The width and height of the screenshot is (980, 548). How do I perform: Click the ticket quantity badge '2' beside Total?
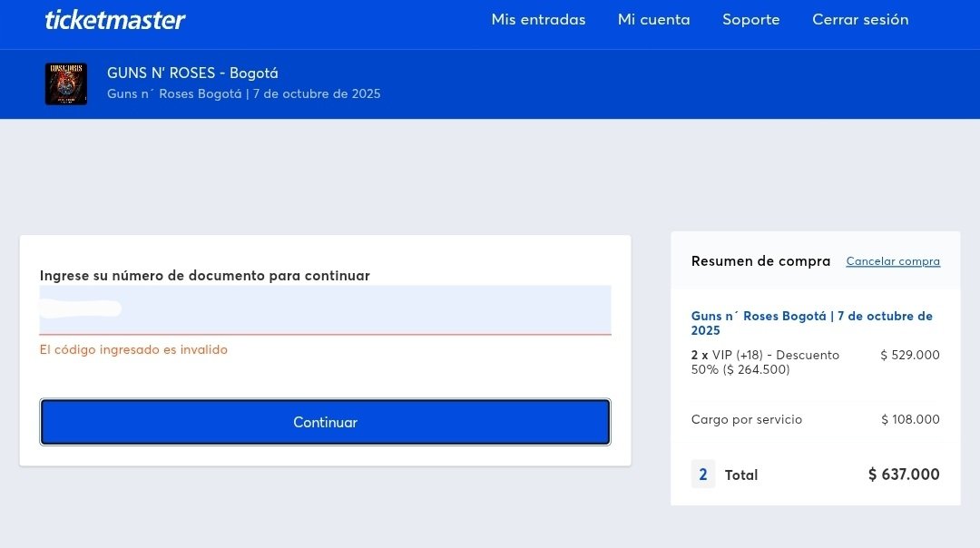(703, 475)
